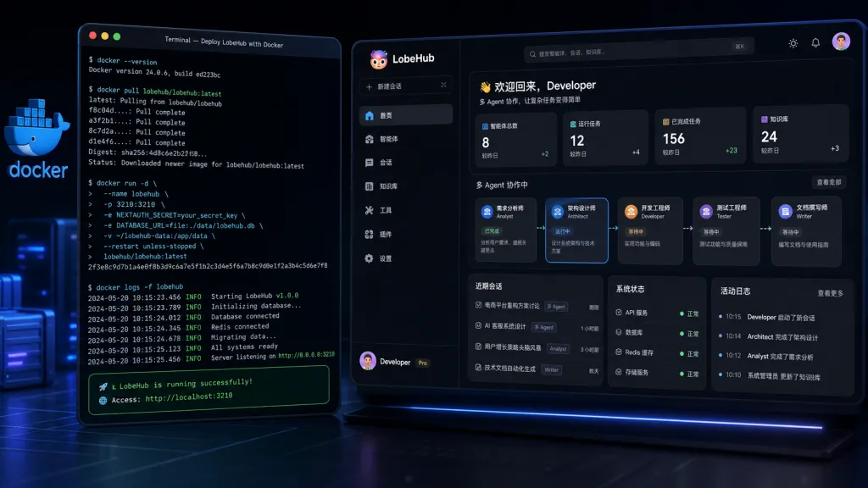Click the green maximize dot on Terminal
The image size is (868, 488).
tap(117, 36)
